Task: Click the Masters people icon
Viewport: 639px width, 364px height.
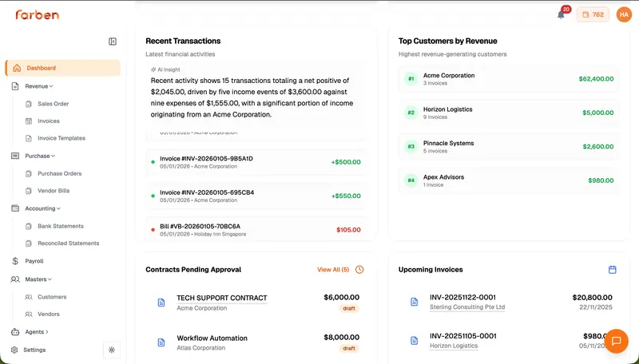Action: tap(15, 279)
